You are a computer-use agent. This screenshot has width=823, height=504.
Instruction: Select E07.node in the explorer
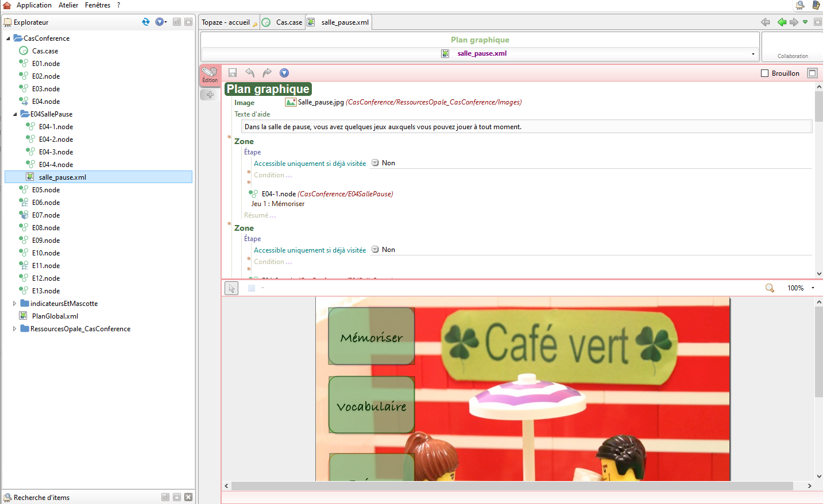[46, 215]
